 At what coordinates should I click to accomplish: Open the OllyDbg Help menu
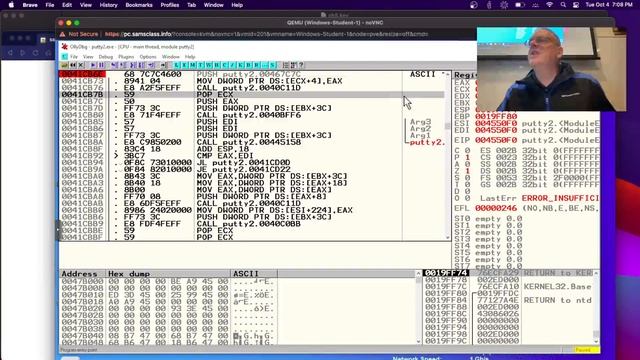point(190,57)
